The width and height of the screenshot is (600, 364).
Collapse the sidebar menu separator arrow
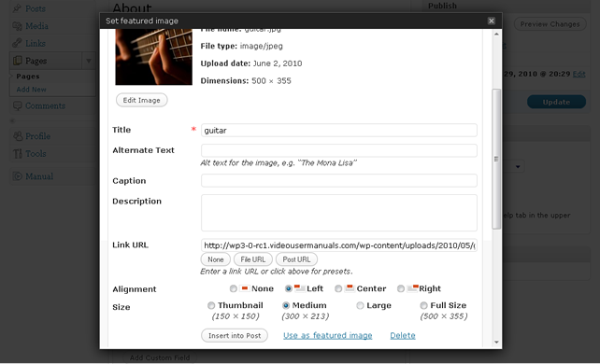point(12,120)
